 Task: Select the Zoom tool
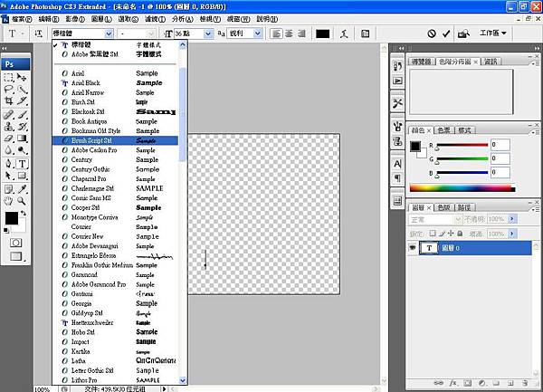pos(22,201)
